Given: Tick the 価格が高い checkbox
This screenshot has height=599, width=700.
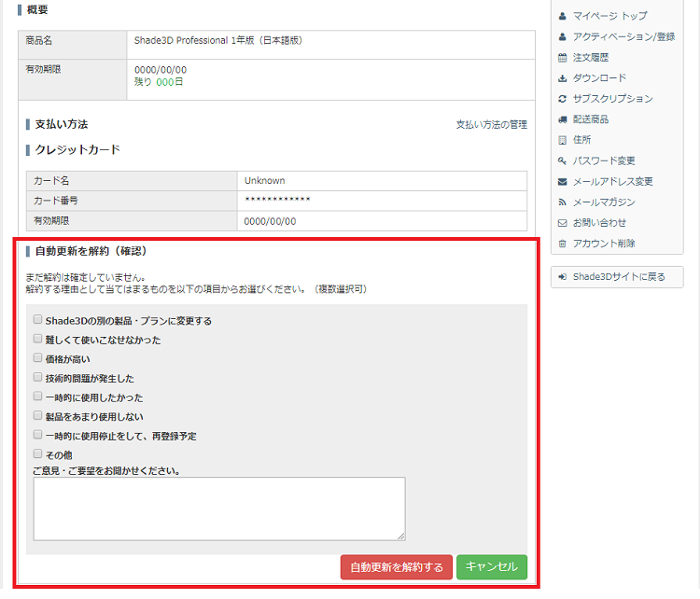Looking at the screenshot, I should pos(37,358).
